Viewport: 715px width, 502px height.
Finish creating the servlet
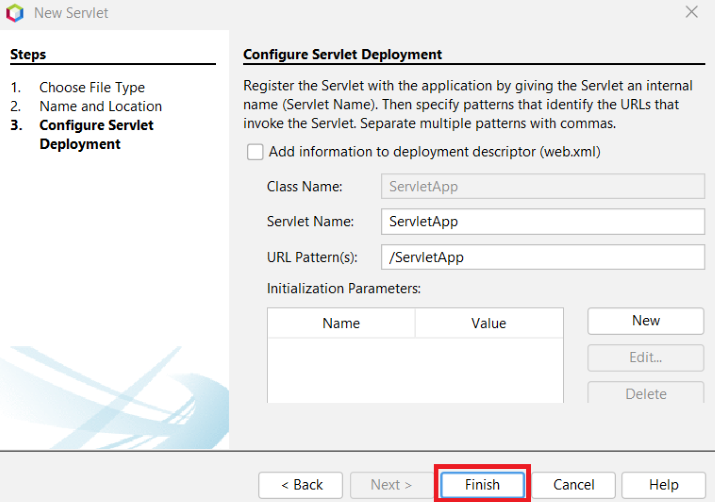click(482, 485)
